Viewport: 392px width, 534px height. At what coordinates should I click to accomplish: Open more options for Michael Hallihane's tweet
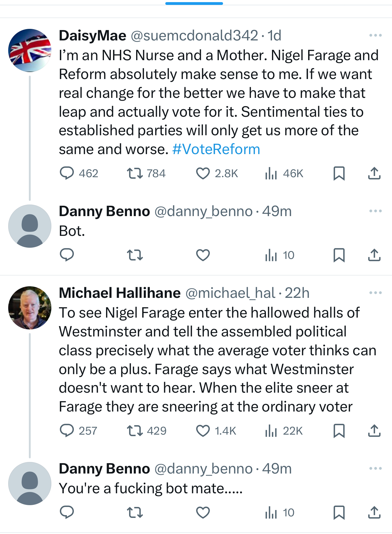(x=375, y=293)
